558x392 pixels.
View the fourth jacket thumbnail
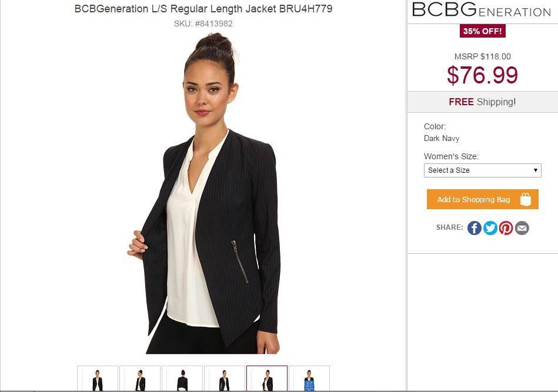point(225,379)
